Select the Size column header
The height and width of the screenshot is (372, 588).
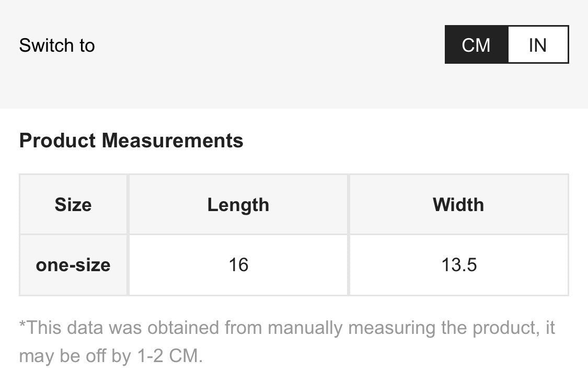[x=73, y=205]
